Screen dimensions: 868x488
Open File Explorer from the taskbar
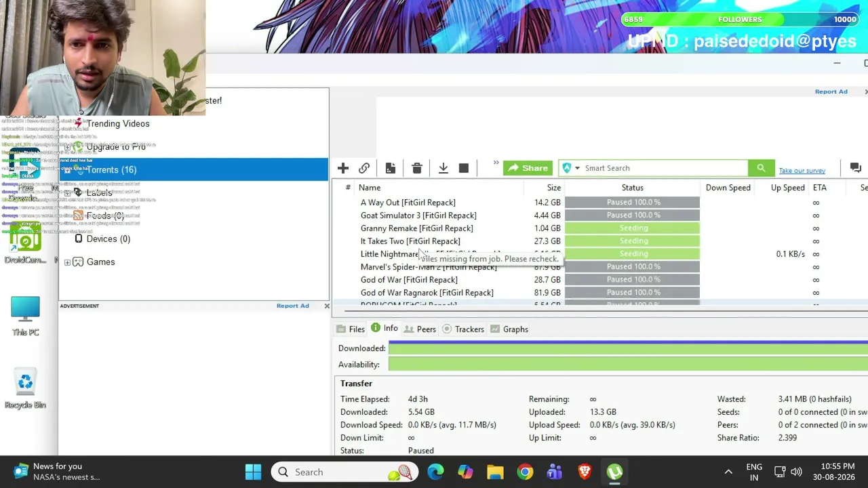pyautogui.click(x=495, y=472)
